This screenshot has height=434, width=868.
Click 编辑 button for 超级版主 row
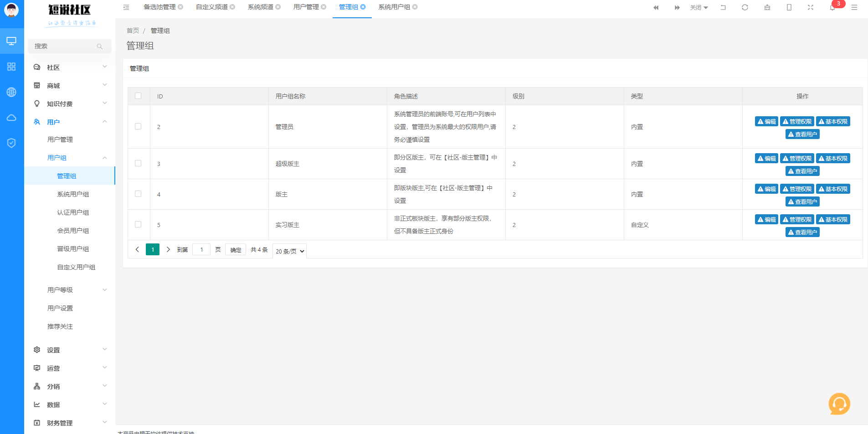tap(766, 158)
